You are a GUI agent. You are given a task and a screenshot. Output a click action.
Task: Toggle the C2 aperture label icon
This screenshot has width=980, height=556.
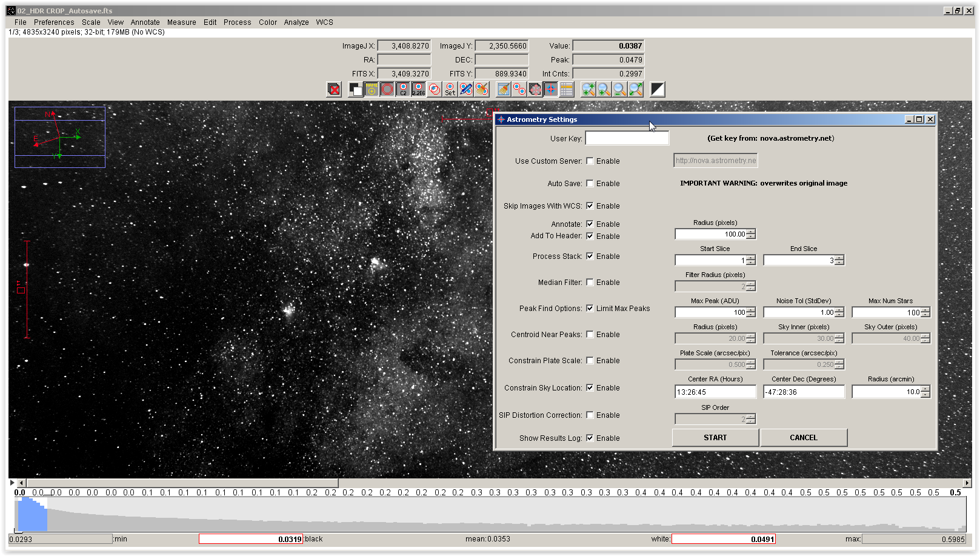click(x=403, y=90)
